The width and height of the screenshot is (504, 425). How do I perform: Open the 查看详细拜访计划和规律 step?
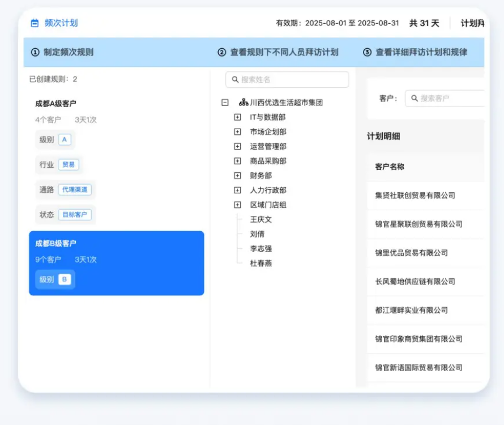pyautogui.click(x=421, y=53)
